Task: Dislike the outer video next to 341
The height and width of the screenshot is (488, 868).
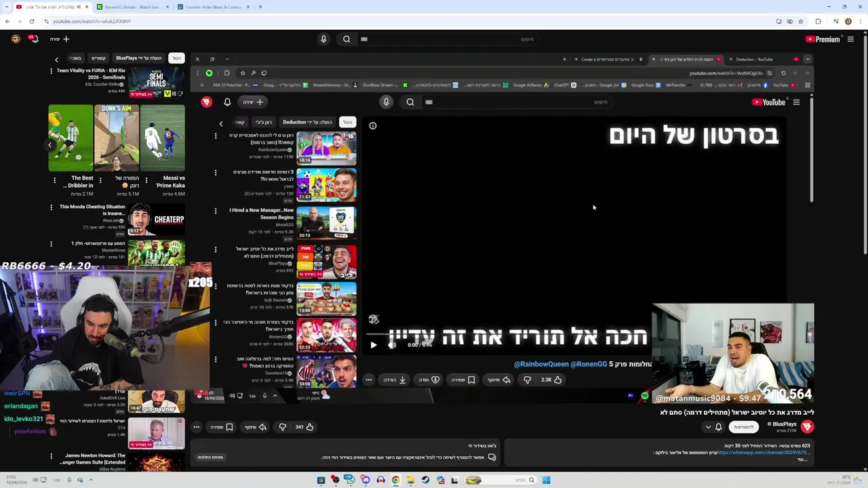Action: [283, 427]
